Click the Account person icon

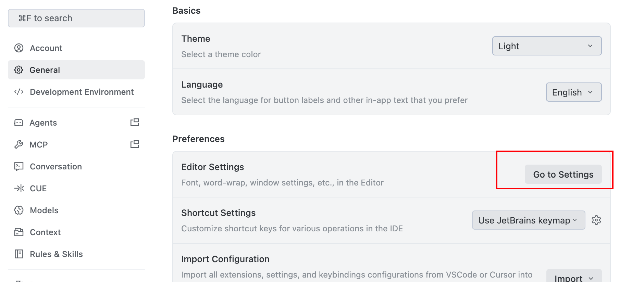point(19,48)
